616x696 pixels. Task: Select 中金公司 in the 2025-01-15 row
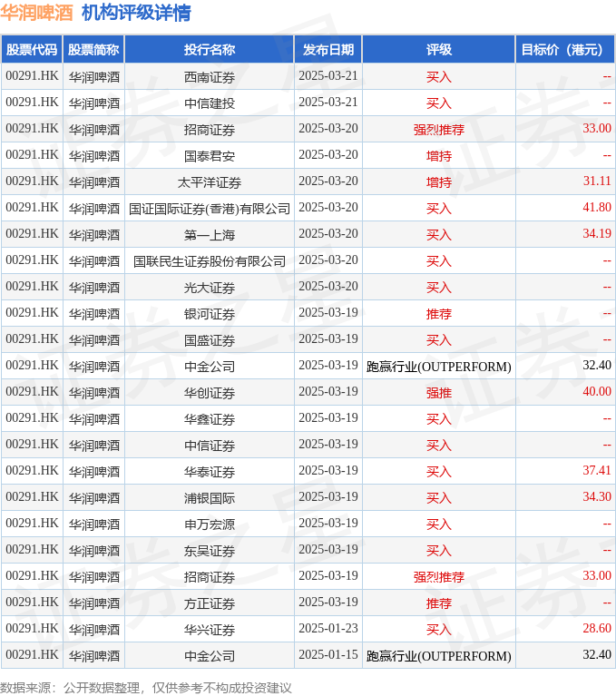pyautogui.click(x=210, y=656)
